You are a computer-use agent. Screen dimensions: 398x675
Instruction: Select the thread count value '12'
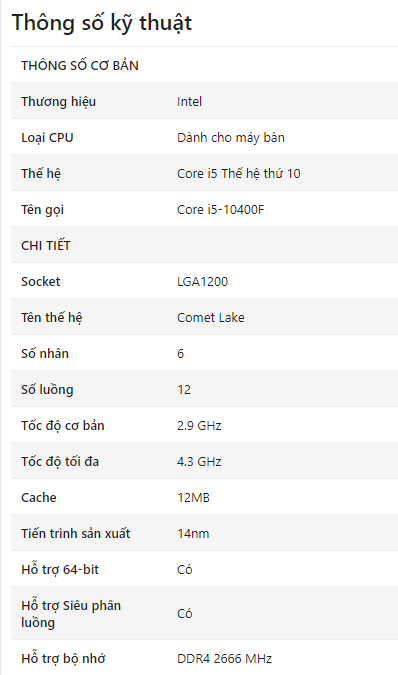coord(184,390)
